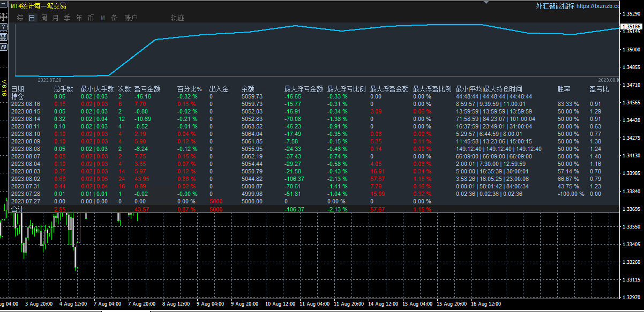Select the 2023.08.09 date row
The width and height of the screenshot is (644, 312).
click(26, 141)
